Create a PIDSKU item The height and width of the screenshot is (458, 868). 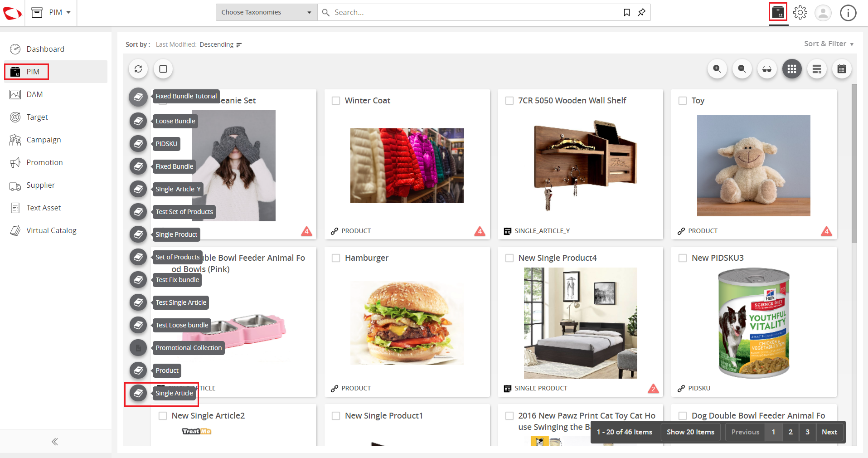click(138, 144)
